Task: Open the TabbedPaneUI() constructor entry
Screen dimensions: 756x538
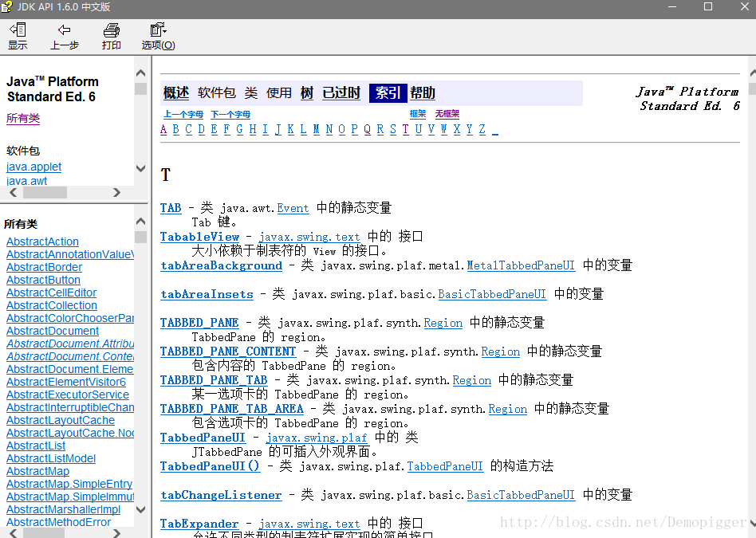Action: click(x=211, y=466)
